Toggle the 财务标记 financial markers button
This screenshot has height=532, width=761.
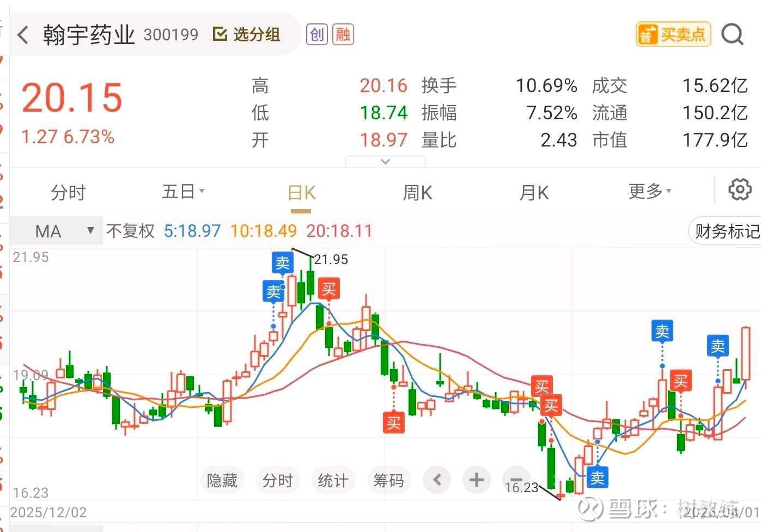click(x=726, y=231)
